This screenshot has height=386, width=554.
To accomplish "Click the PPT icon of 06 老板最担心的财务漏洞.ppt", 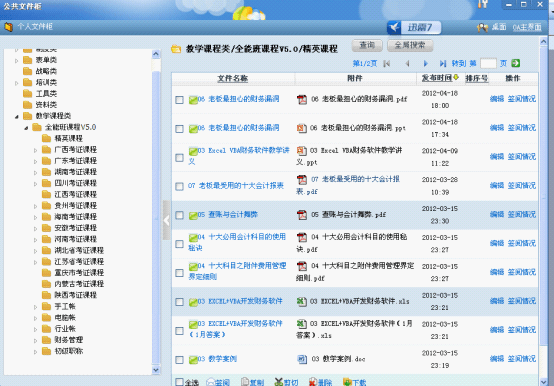I will click(301, 128).
